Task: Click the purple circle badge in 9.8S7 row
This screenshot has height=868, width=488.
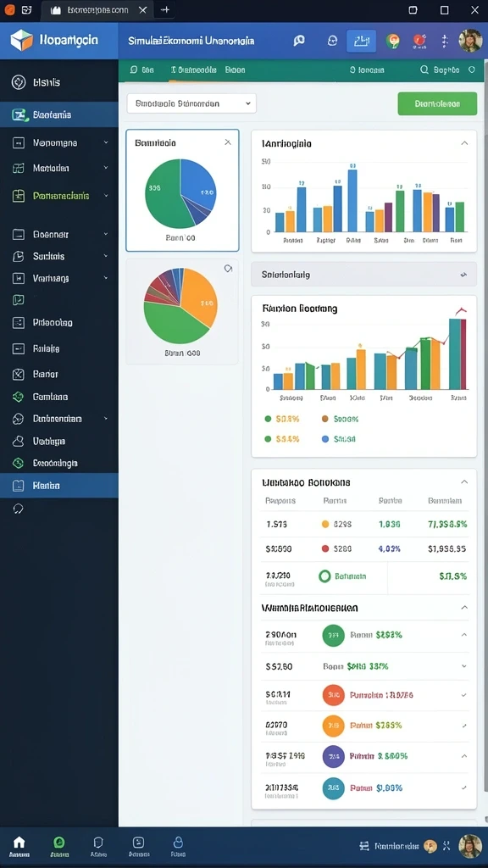Action: (x=333, y=756)
